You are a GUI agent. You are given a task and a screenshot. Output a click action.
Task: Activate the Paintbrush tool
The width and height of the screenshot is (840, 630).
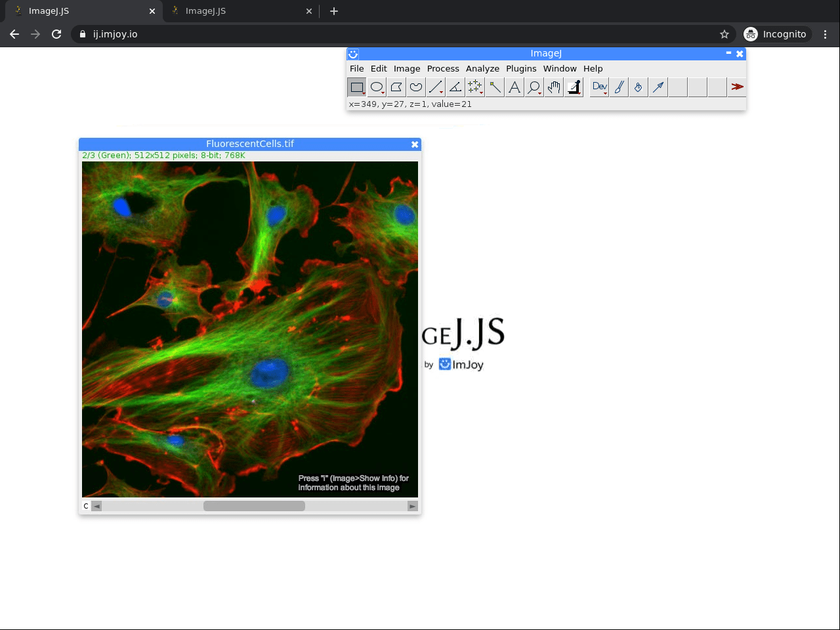(618, 87)
